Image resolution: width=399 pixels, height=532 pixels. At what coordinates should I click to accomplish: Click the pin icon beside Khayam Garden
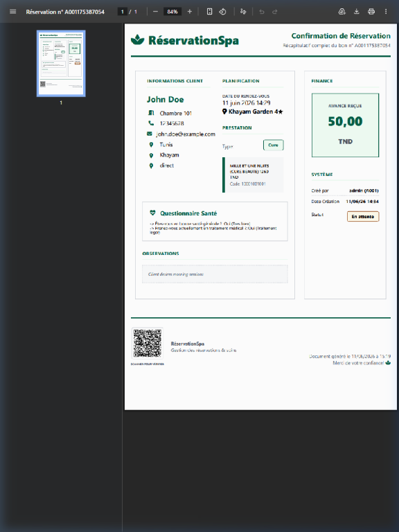(224, 112)
